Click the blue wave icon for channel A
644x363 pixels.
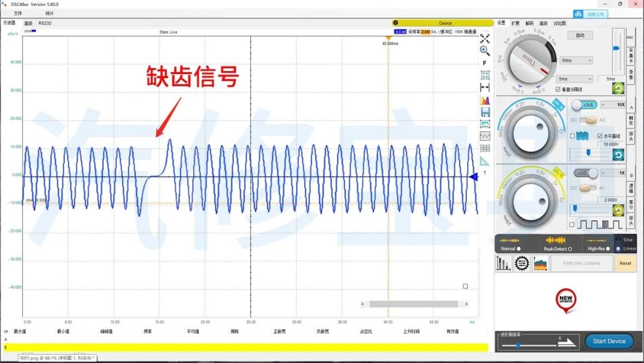pyautogui.click(x=582, y=136)
